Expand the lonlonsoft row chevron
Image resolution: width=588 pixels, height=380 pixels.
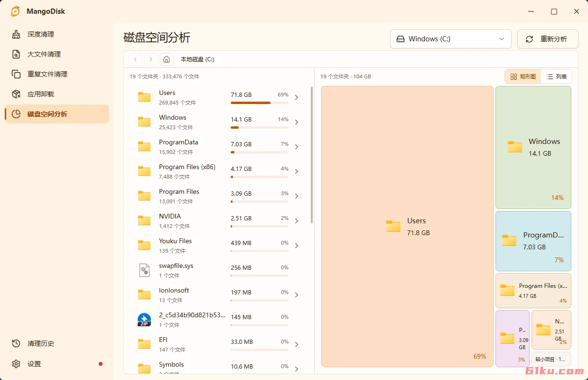297,295
